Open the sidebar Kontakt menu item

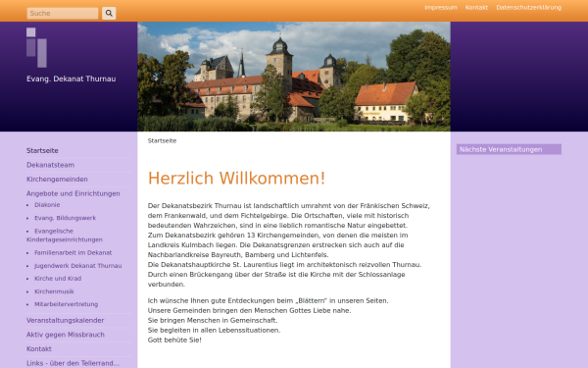click(38, 348)
